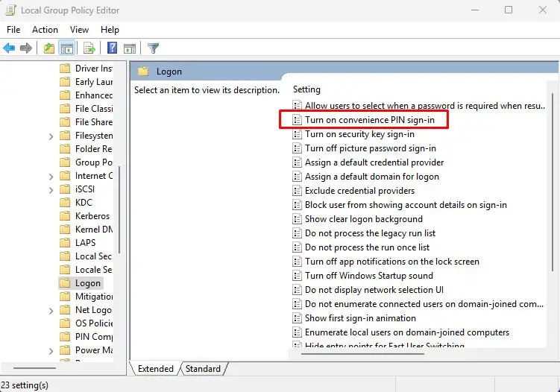Select 'Do not display network selection UI'
560x392 pixels.
click(x=368, y=290)
